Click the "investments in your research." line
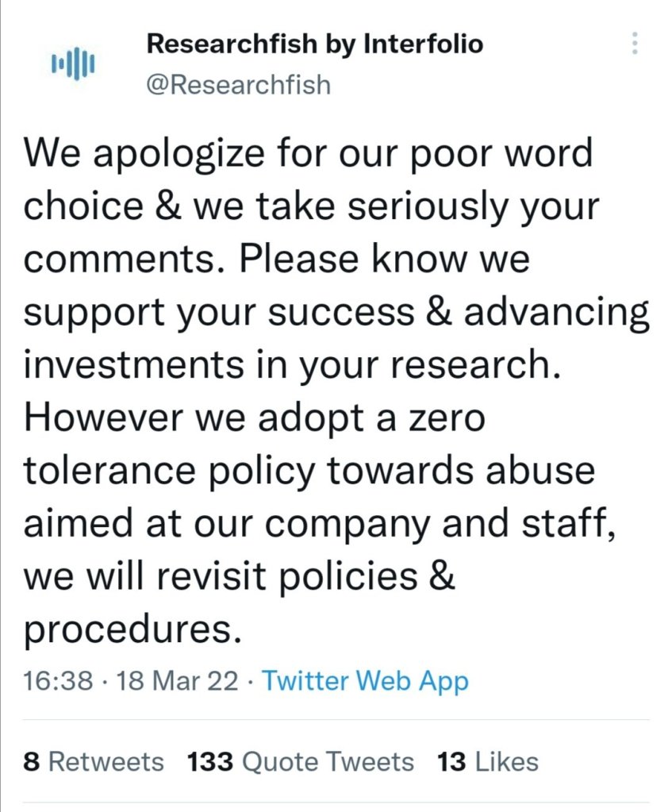Viewport: 672px width, 812px height. point(293,365)
